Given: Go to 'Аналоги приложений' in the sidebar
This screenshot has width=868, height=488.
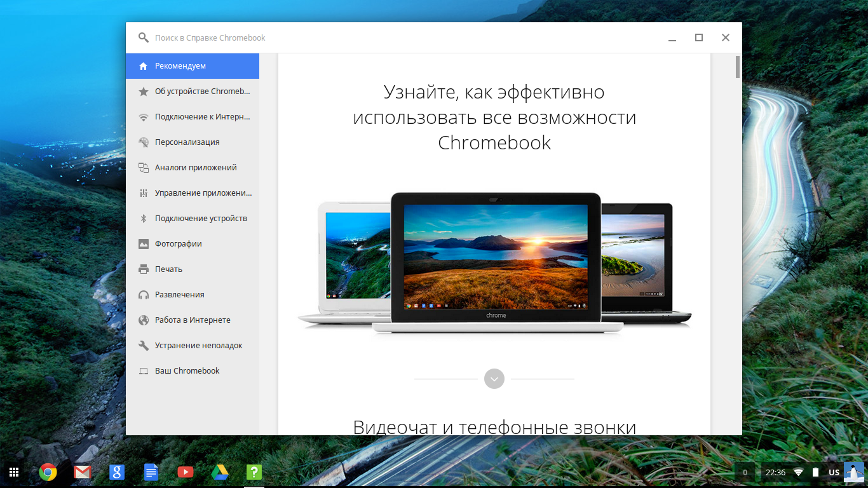Looking at the screenshot, I should coord(193,168).
